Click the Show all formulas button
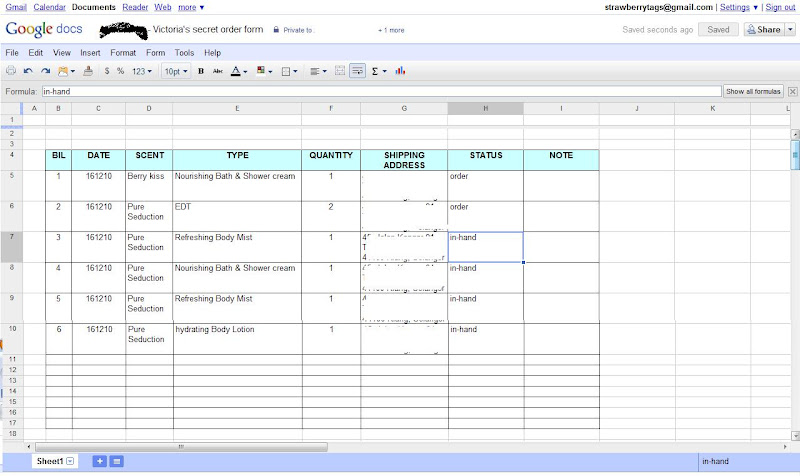Image resolution: width=800 pixels, height=476 pixels. (753, 91)
